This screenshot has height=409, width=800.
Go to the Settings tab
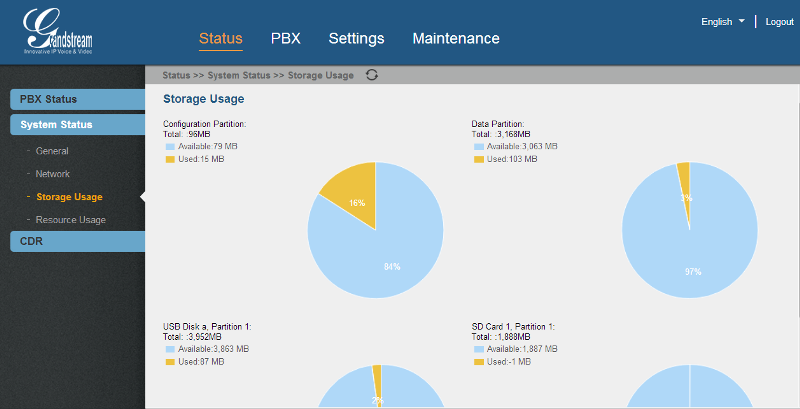[x=356, y=39]
